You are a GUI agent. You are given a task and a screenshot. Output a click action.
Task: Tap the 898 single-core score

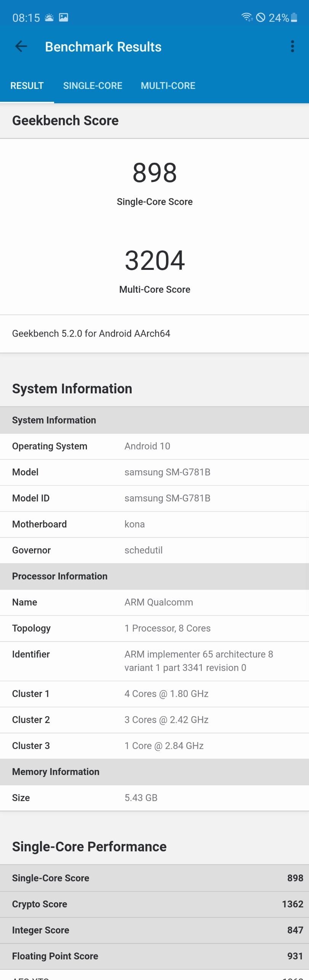click(x=154, y=173)
